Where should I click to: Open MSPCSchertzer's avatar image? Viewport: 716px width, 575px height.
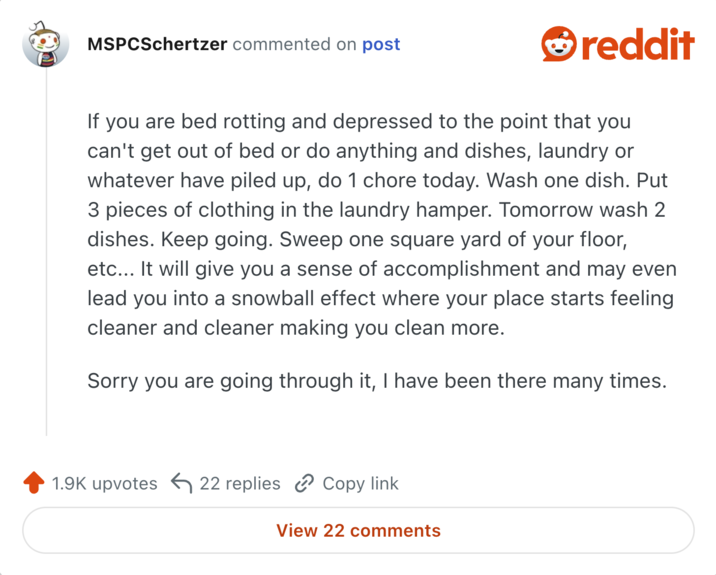pyautogui.click(x=46, y=45)
